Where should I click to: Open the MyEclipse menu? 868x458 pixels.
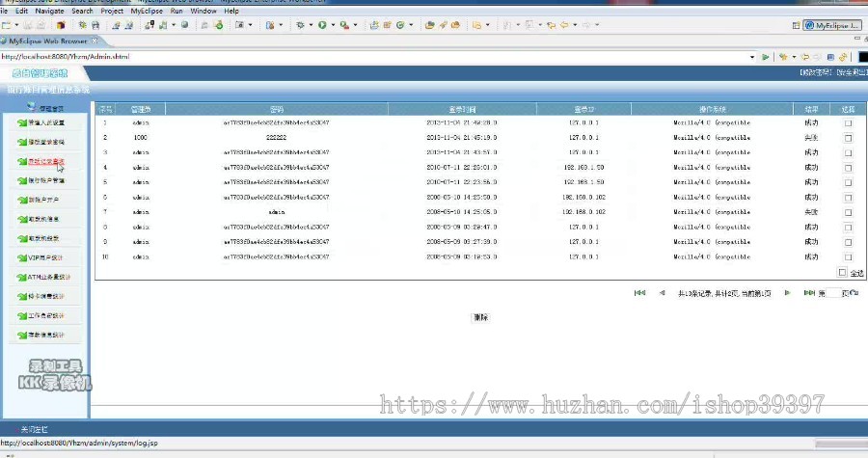(x=147, y=11)
